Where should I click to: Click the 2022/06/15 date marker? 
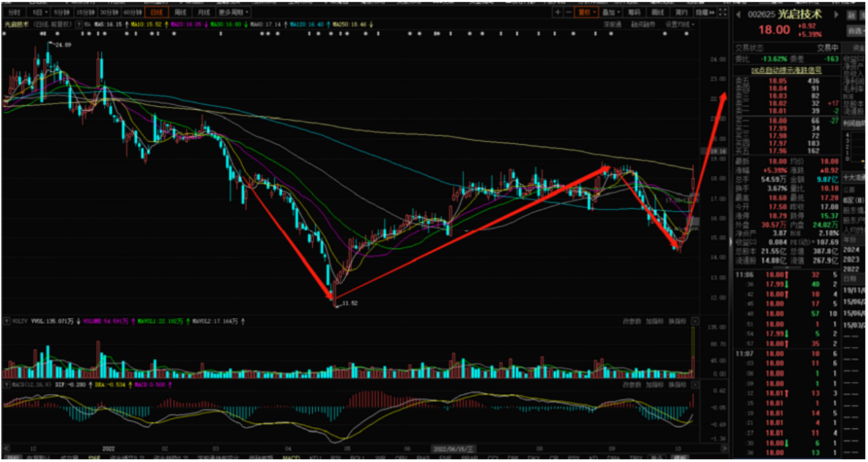point(453,448)
